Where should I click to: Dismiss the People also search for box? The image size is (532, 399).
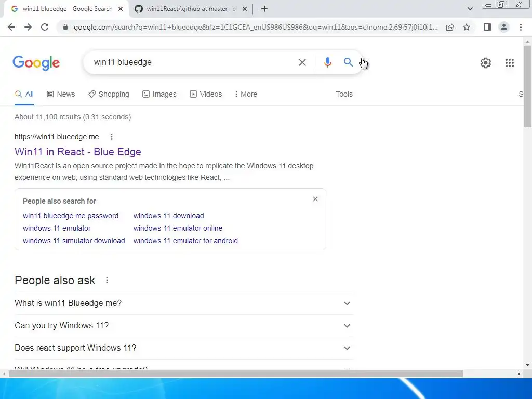(315, 199)
